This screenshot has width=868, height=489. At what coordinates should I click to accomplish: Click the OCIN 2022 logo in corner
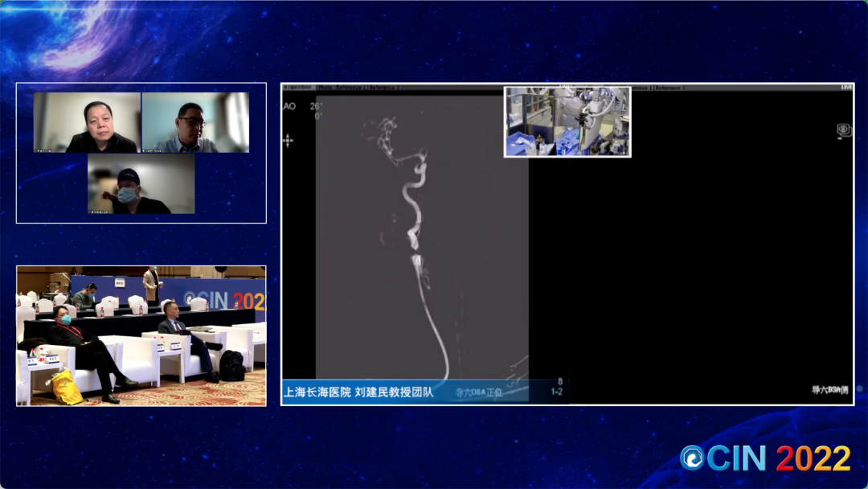(x=765, y=458)
